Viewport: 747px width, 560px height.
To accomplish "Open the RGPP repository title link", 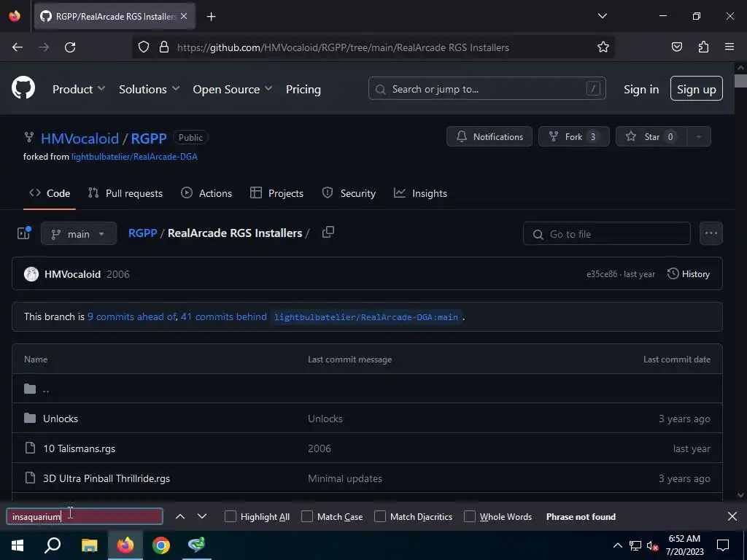I will pyautogui.click(x=149, y=138).
